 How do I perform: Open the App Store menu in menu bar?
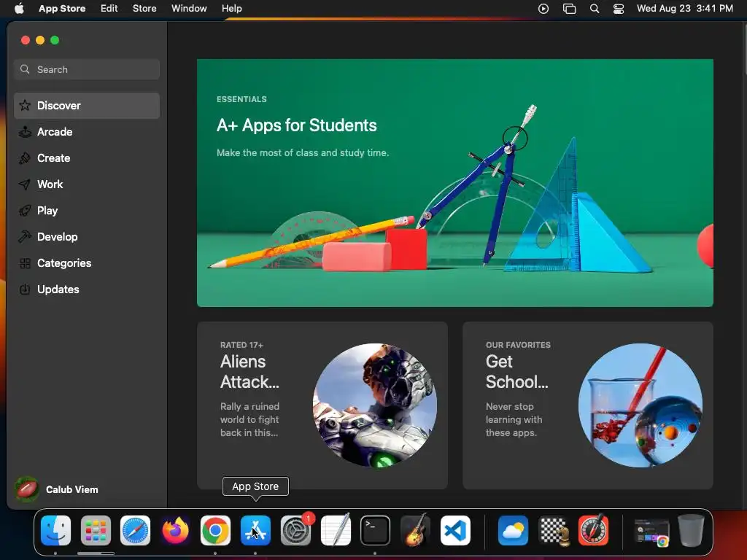(x=62, y=8)
